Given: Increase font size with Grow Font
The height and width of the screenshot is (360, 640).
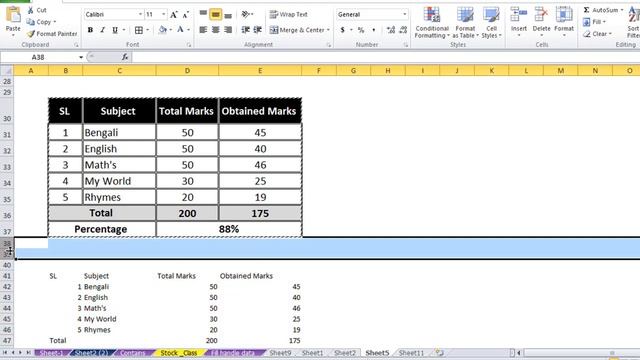Looking at the screenshot, I should (x=174, y=15).
